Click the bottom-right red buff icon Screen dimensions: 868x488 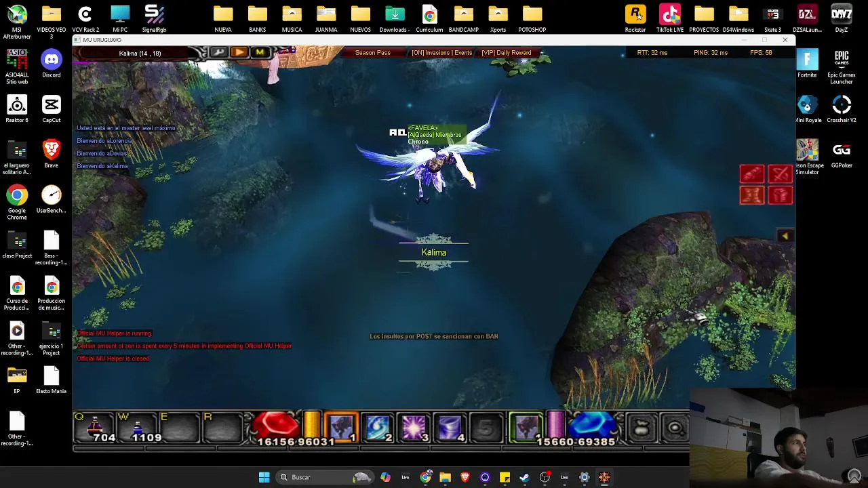tap(780, 195)
